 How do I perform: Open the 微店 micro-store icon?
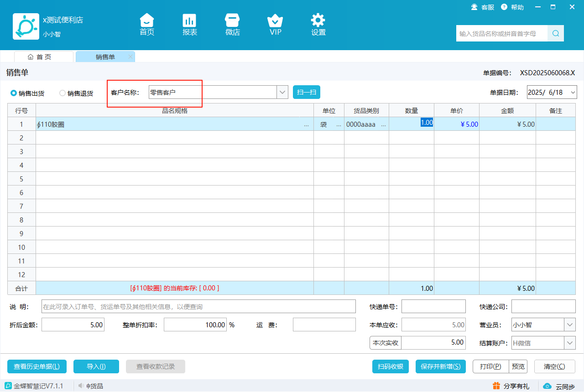click(232, 25)
